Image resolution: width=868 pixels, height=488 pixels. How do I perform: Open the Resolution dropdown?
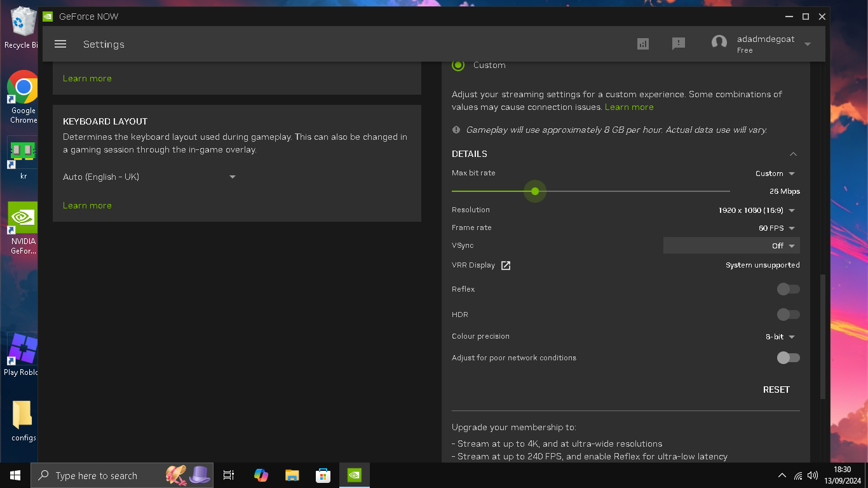coord(757,210)
